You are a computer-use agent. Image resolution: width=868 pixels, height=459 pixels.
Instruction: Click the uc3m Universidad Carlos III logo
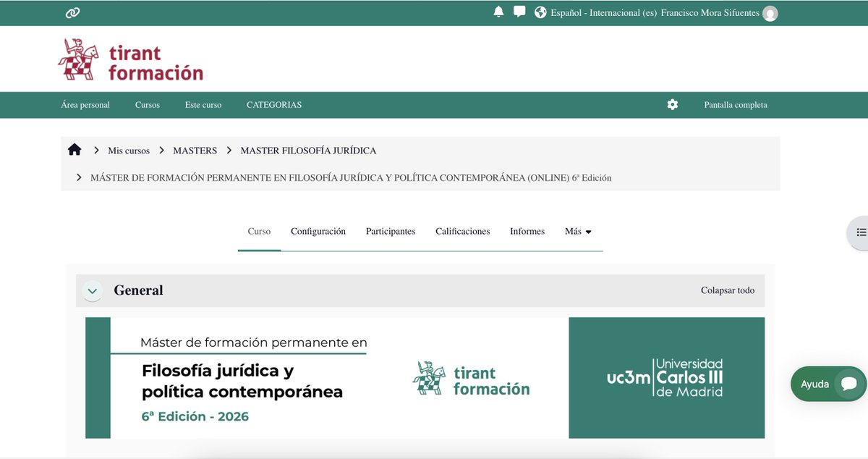(665, 378)
